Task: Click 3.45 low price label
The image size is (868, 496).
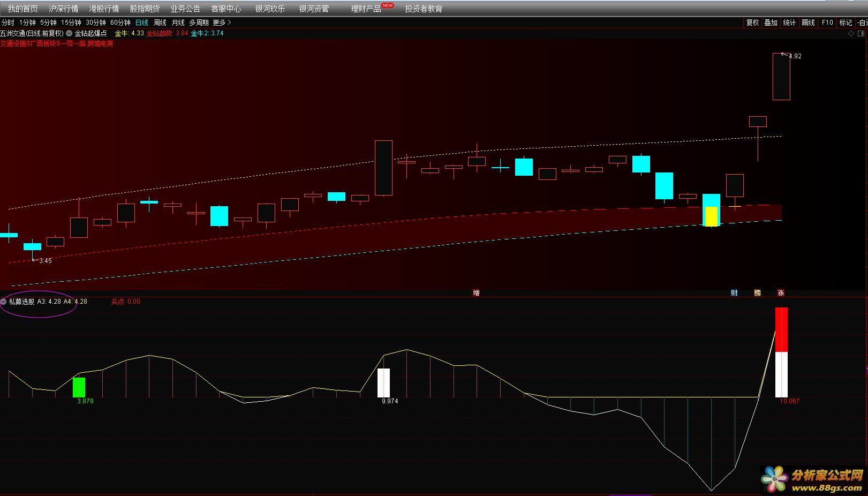Action: click(x=46, y=261)
